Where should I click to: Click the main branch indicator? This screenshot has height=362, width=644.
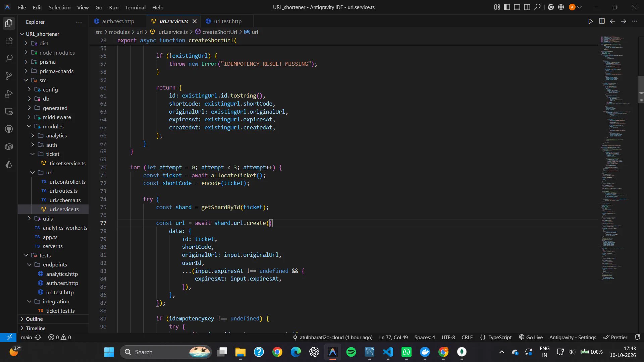[26, 337]
